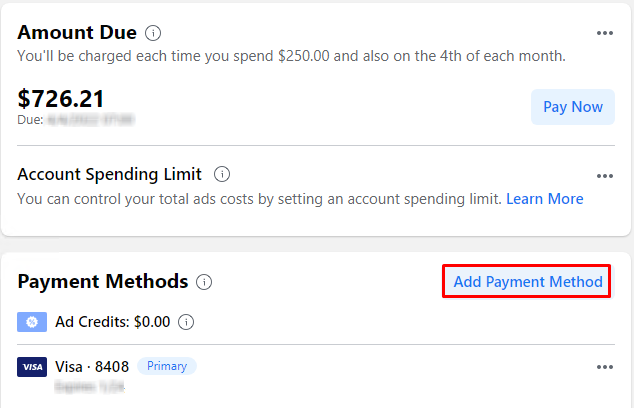Click info icon next to Ad Credits balance
The height and width of the screenshot is (408, 634).
tap(186, 322)
